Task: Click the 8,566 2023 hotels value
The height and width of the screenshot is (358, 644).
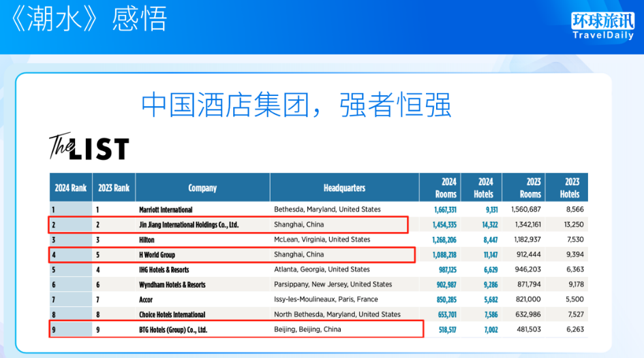Action: [575, 209]
